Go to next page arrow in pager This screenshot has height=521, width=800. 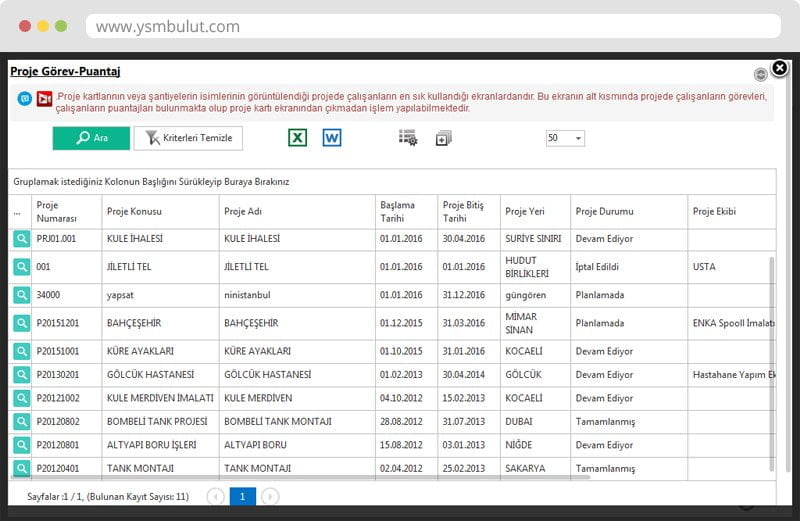click(270, 496)
